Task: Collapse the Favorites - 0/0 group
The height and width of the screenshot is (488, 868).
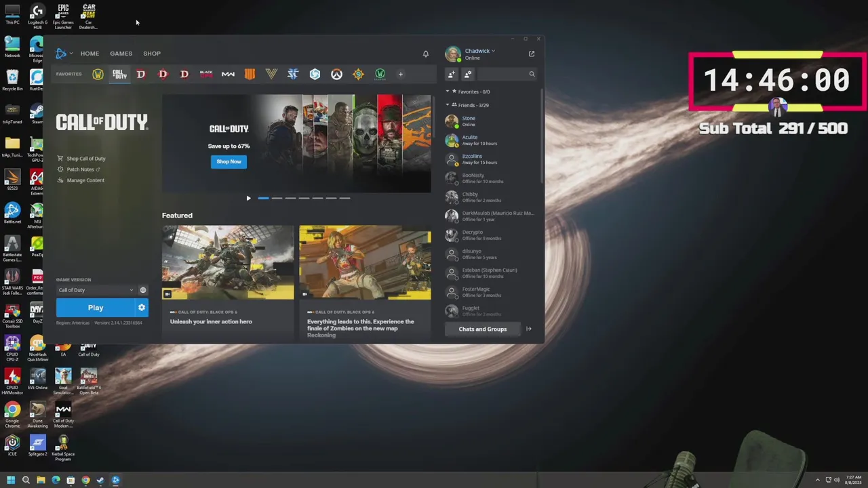Action: (x=448, y=91)
